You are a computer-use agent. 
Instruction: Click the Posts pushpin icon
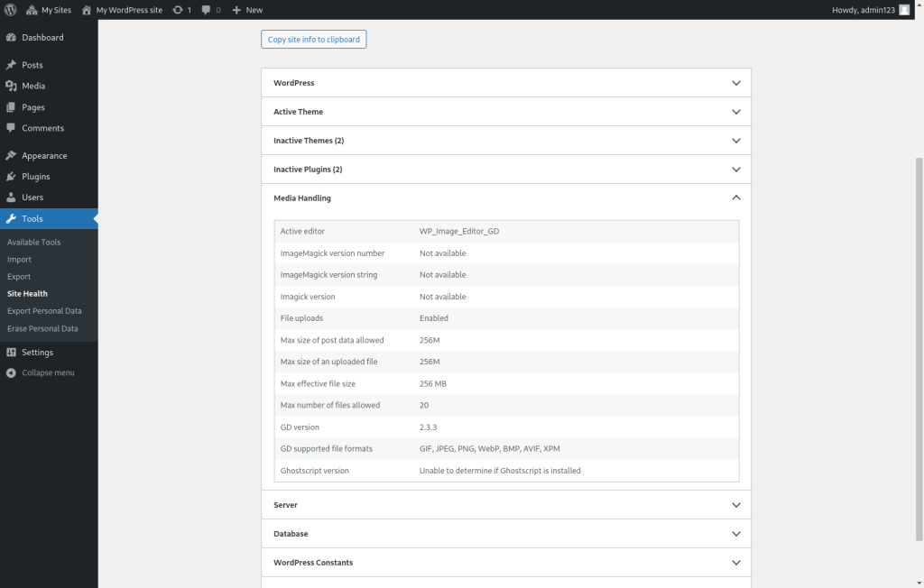(x=11, y=65)
